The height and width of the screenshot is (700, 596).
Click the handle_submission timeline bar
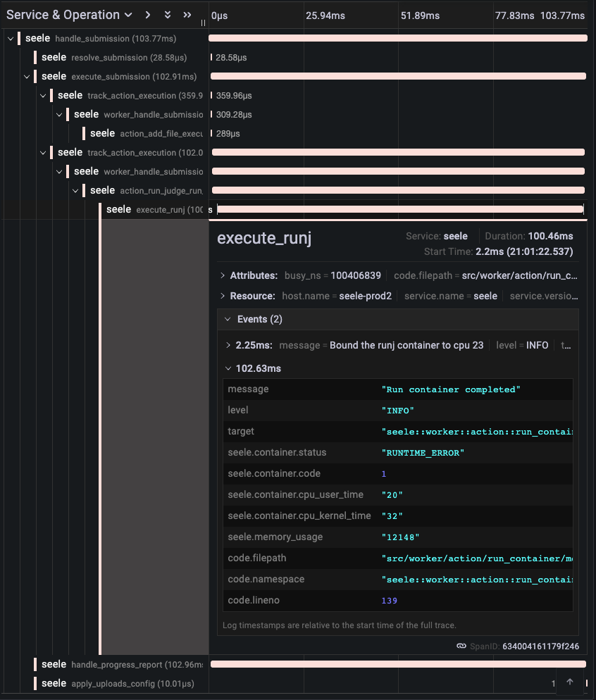398,39
